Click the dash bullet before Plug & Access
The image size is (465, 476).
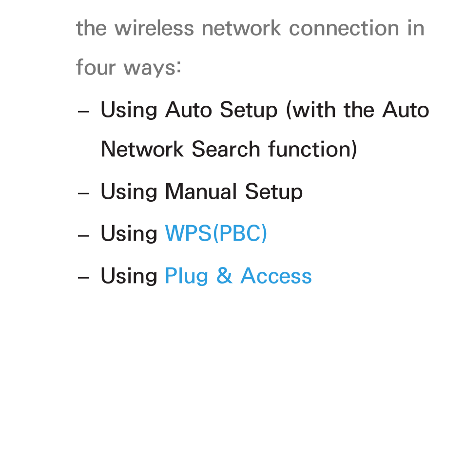pos(83,278)
